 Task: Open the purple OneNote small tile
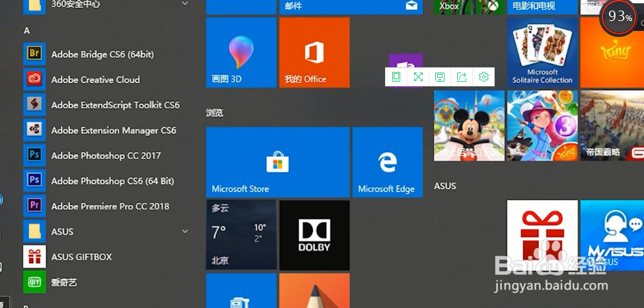[x=406, y=61]
